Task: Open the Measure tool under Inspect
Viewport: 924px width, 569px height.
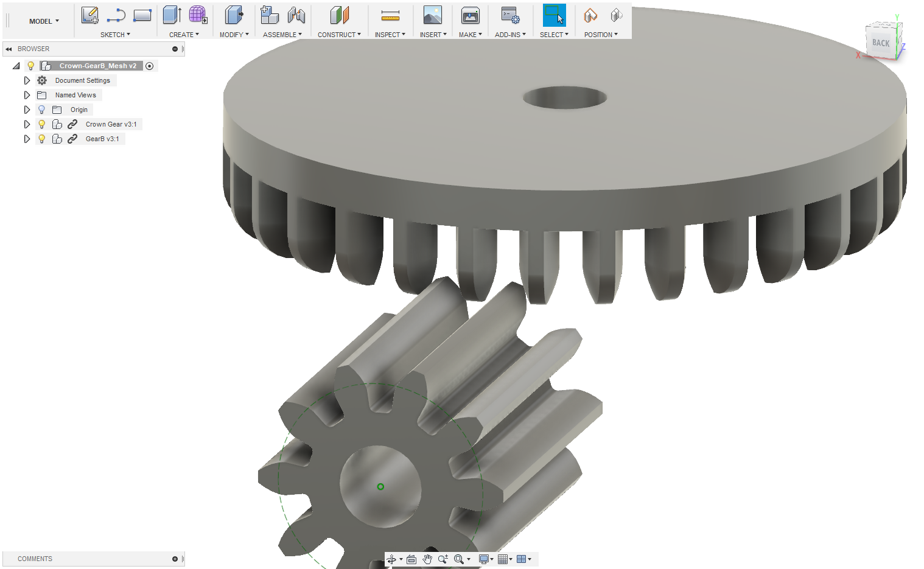Action: 390,15
